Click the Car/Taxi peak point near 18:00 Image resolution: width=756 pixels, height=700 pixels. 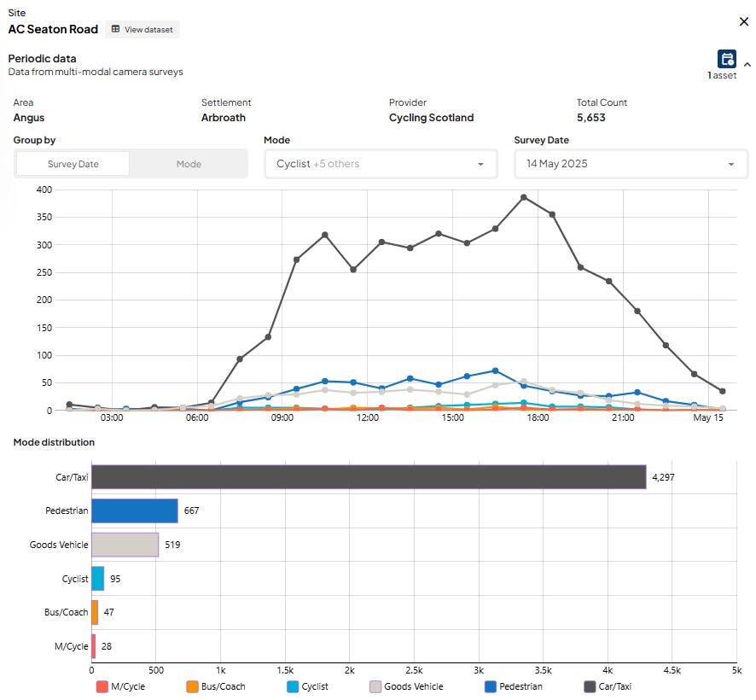tap(524, 197)
